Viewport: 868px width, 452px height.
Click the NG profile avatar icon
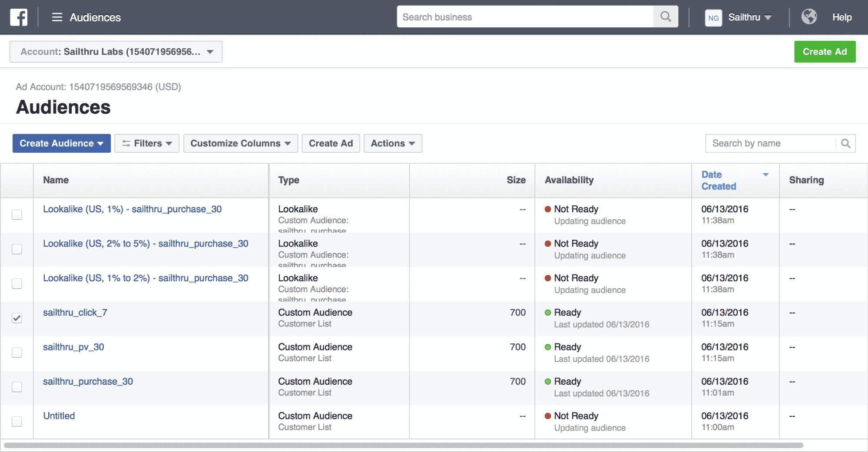713,18
